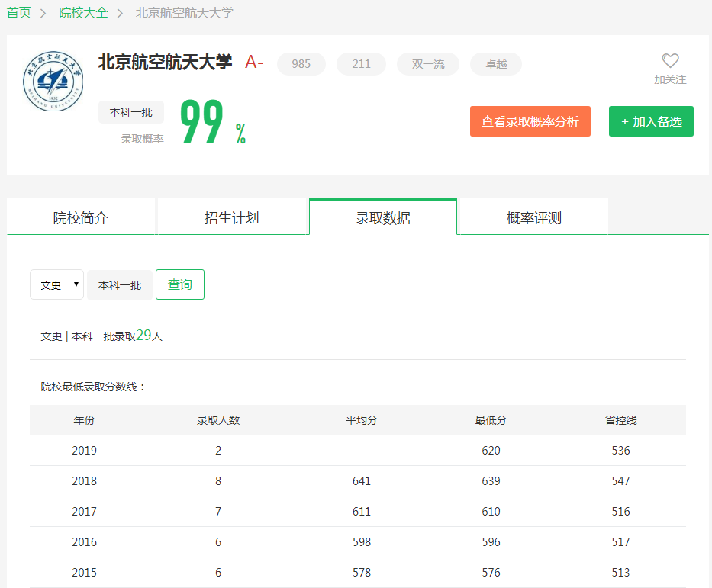
Task: Switch to the 院校简介 tab
Action: pyautogui.click(x=81, y=218)
